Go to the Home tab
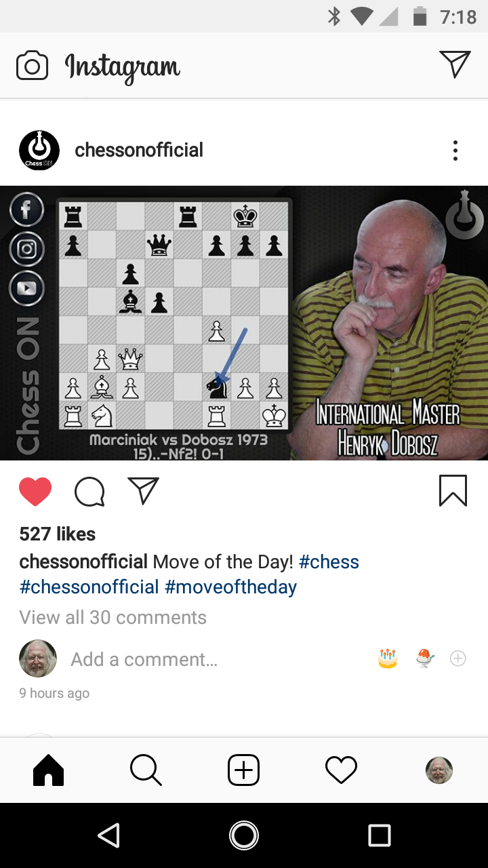Viewport: 488px width, 868px height. click(x=49, y=770)
